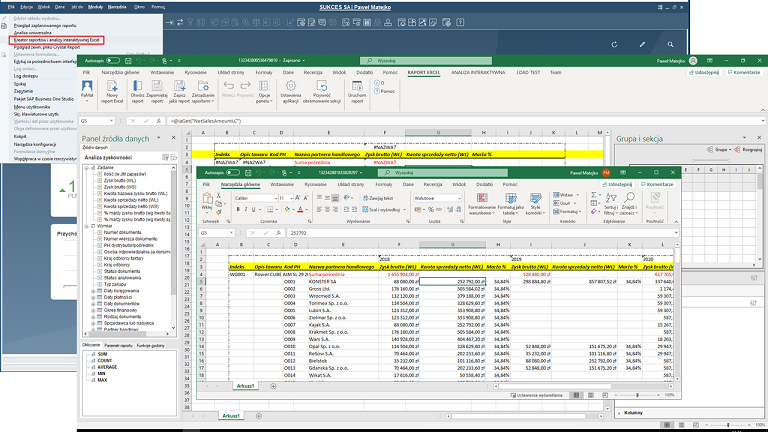Switch to Parametr raportu tab in data panel
Viewport: 768px width, 432px height.
(x=118, y=345)
